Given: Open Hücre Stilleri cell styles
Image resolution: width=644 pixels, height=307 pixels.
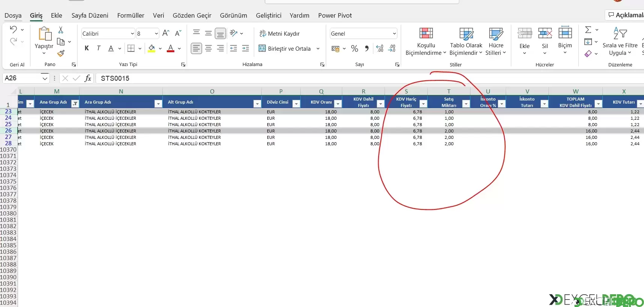Looking at the screenshot, I should [496, 41].
